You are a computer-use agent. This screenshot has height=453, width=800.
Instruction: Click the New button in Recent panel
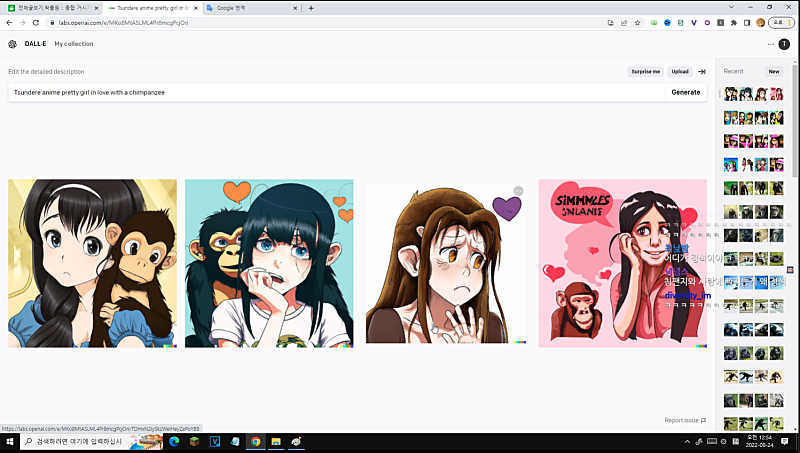pos(773,72)
